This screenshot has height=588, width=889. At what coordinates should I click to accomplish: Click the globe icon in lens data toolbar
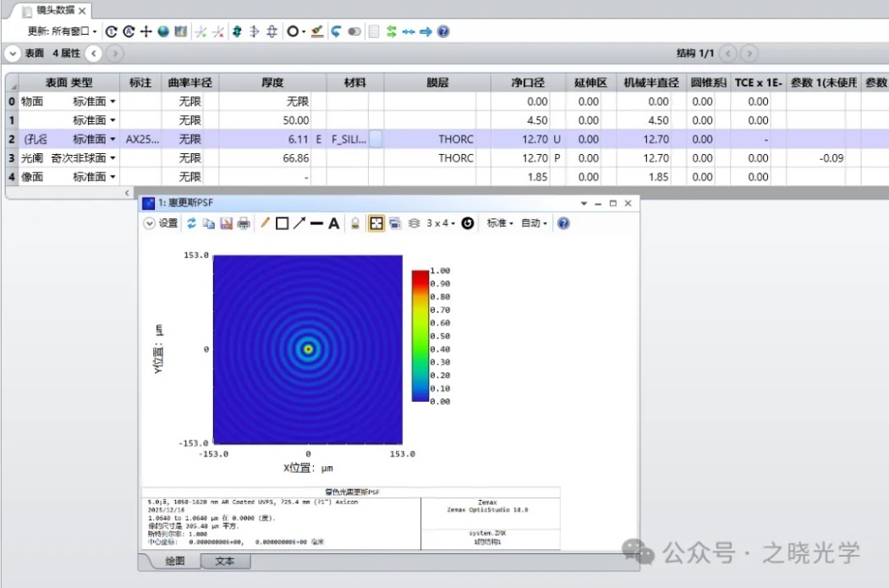[163, 31]
